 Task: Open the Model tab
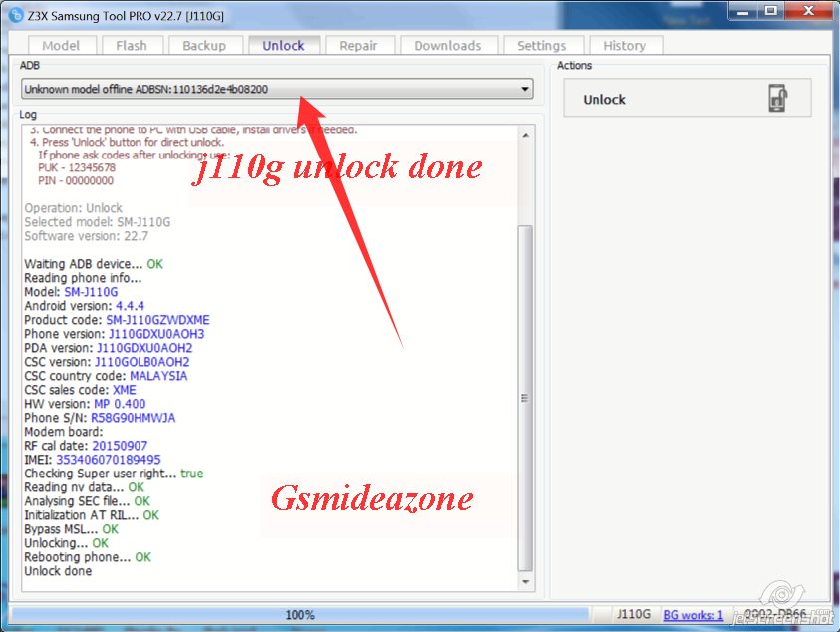tap(61, 46)
